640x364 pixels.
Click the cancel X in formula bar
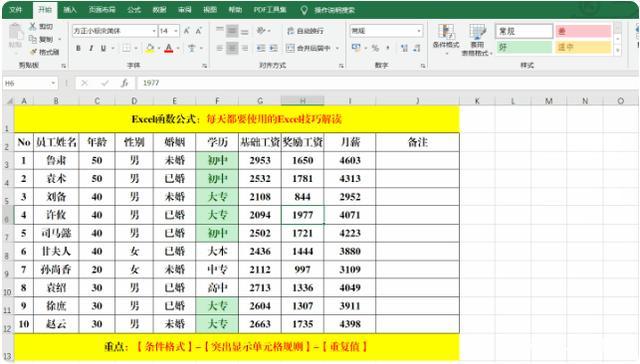coord(84,83)
